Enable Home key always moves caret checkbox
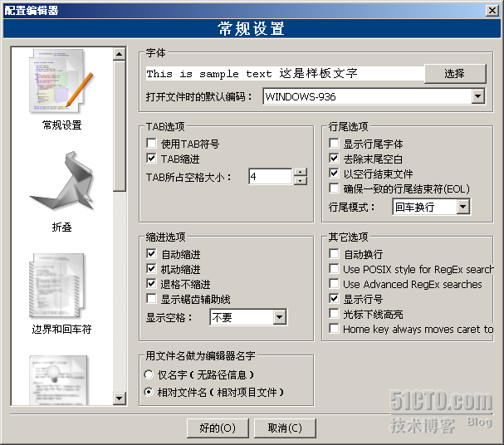The image size is (504, 445). point(334,329)
